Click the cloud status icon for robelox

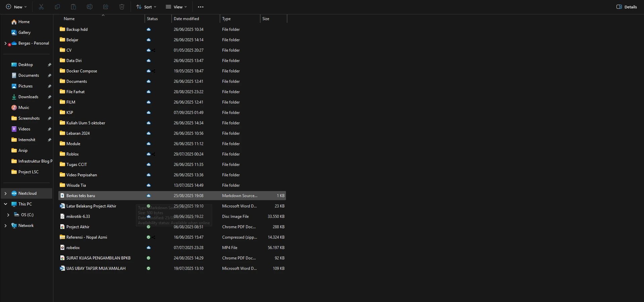coord(149,248)
